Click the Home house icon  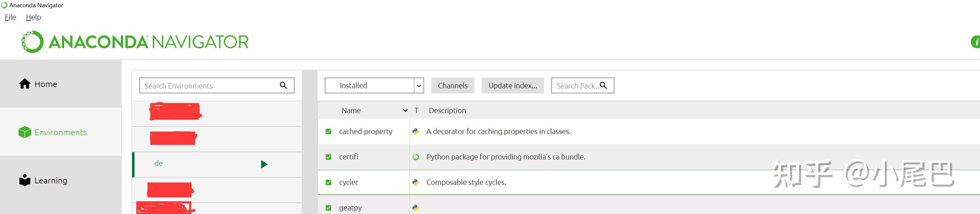pyautogui.click(x=25, y=84)
